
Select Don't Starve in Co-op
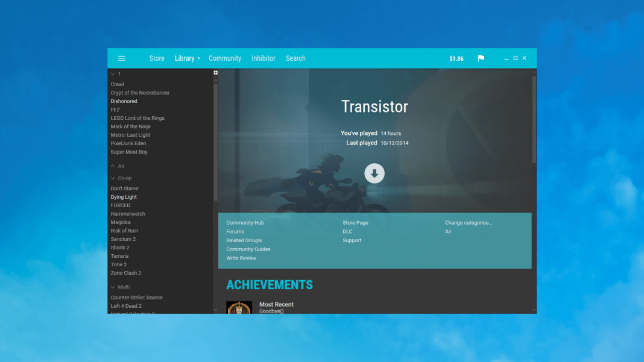[x=124, y=189]
